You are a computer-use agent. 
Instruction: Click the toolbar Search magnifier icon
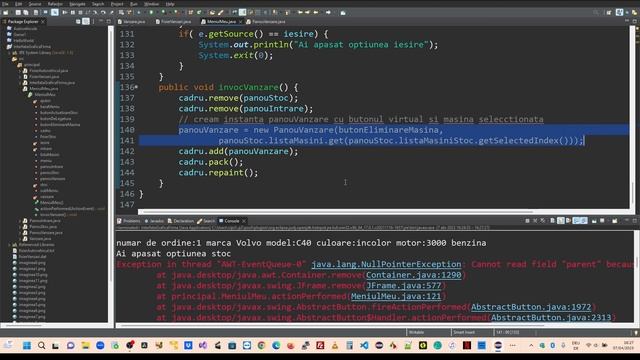596,13
